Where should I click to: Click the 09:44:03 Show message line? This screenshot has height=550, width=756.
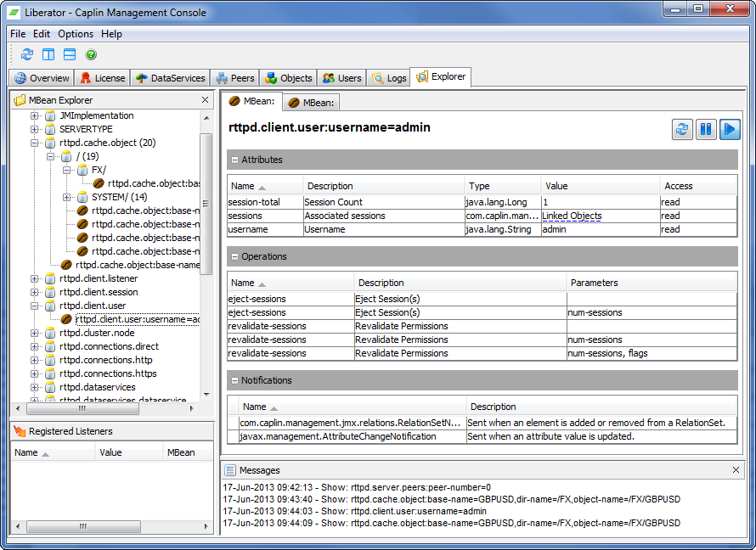pos(354,511)
